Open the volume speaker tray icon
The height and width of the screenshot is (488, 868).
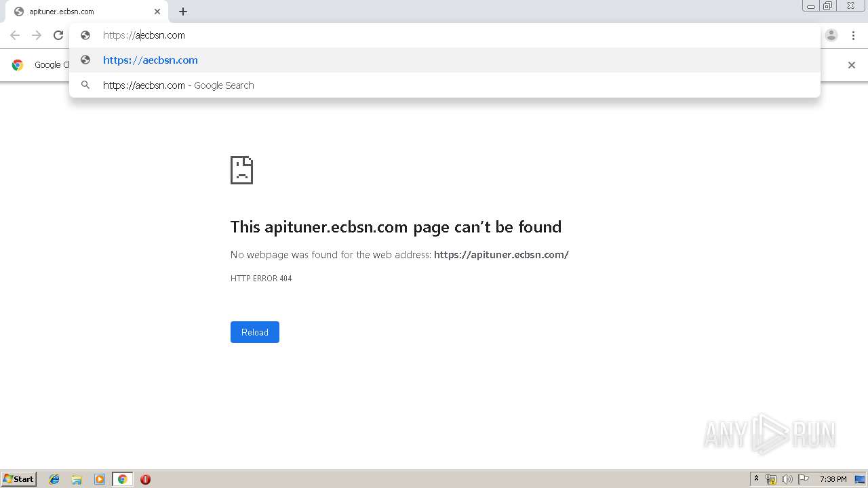pos(787,479)
